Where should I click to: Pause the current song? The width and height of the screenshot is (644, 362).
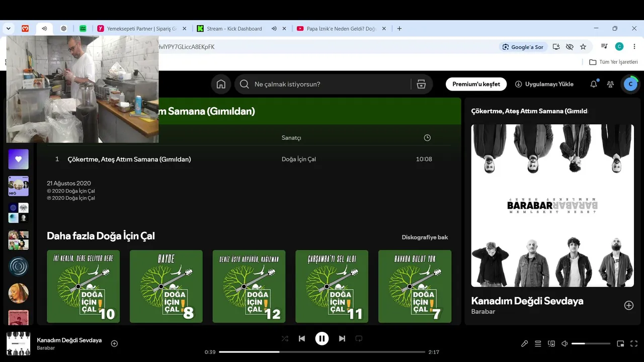(322, 338)
